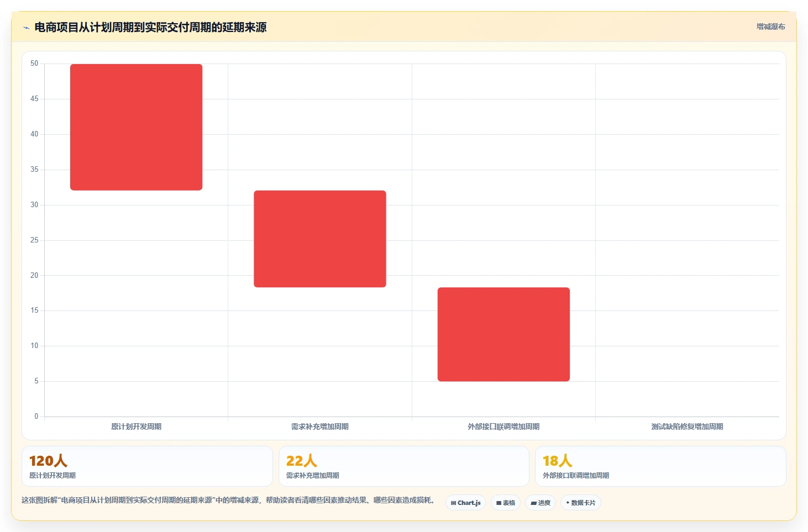Screen dimensions: 808x532
Task: Select the Chart.js tag
Action: (466, 503)
